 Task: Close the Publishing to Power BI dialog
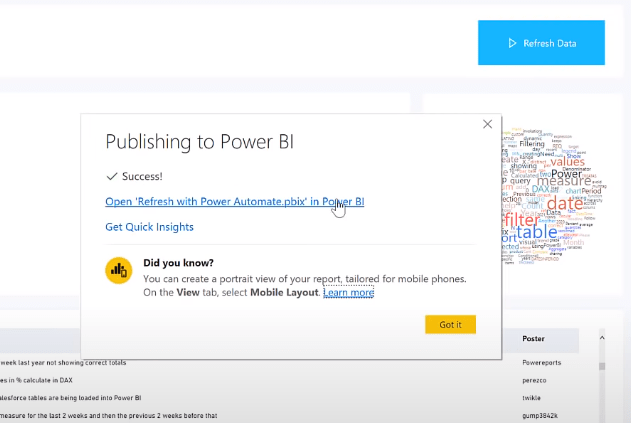[487, 124]
